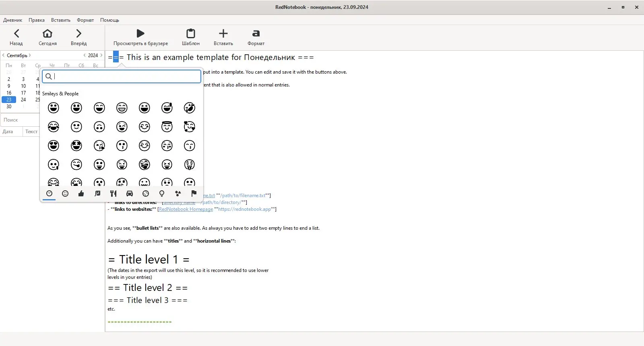
Task: Insert the rolling on floor laughing emoji
Action: pos(190,108)
